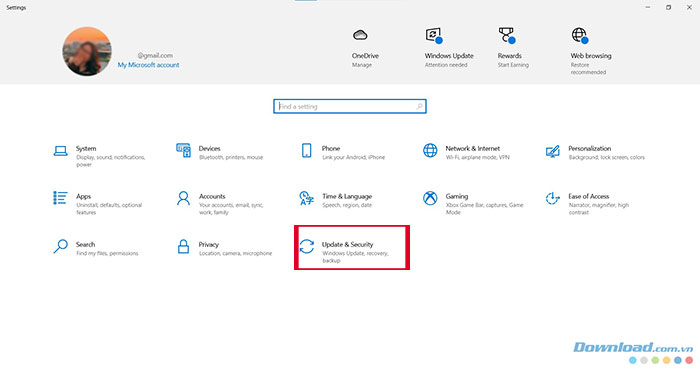Click the gmail.com account email text
The height and width of the screenshot is (376, 700).
(x=155, y=55)
